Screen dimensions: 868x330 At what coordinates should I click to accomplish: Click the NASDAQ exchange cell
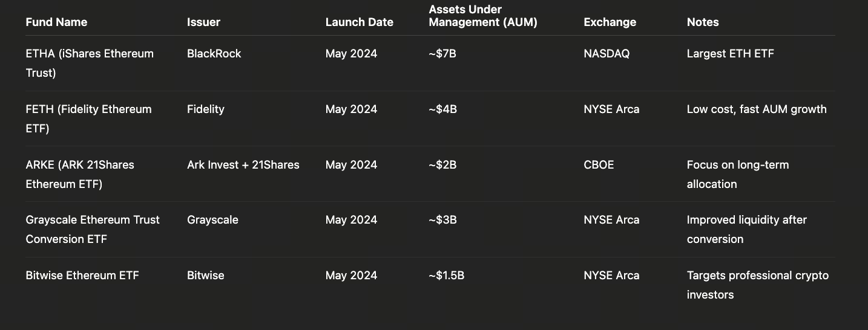tap(607, 54)
